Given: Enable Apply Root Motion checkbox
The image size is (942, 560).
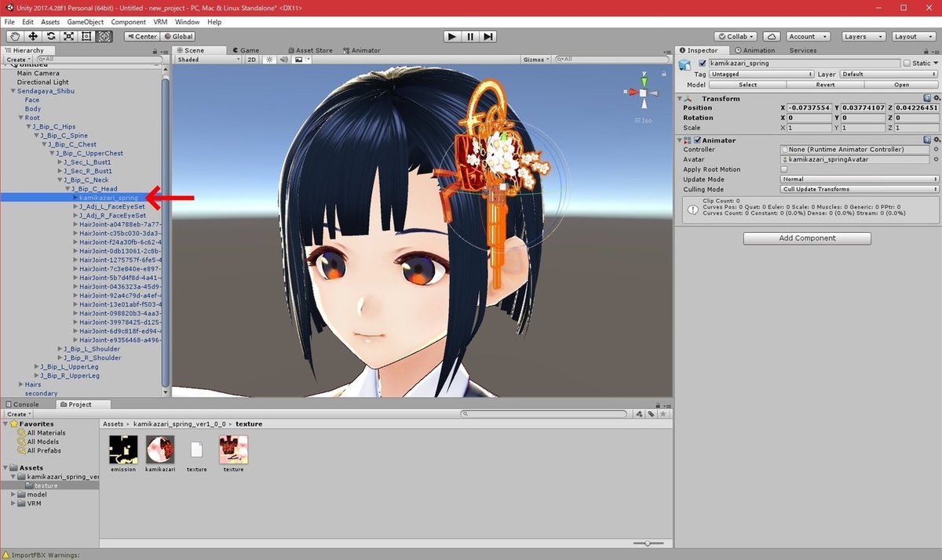Looking at the screenshot, I should tap(784, 169).
